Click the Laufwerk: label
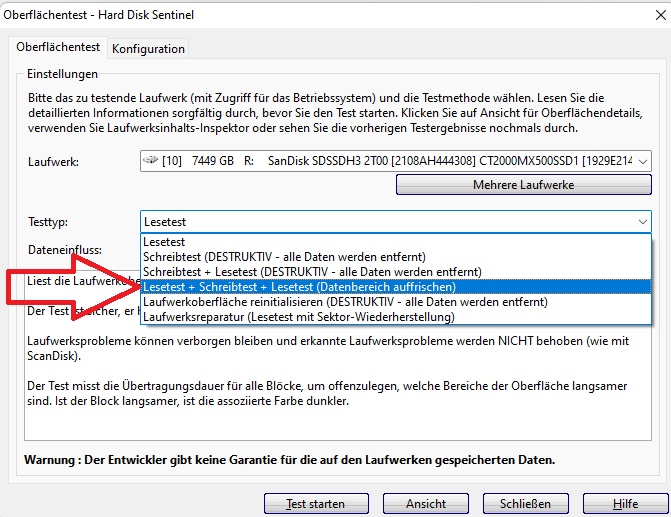 tap(53, 162)
